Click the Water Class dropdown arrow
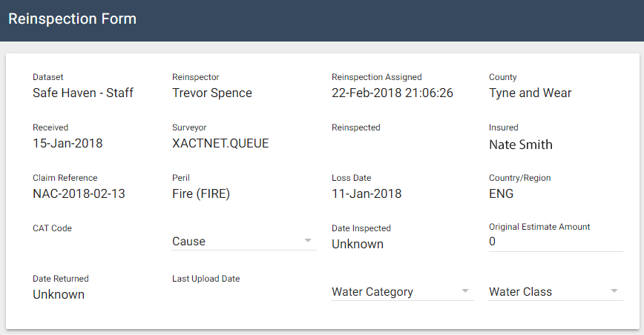 click(614, 291)
